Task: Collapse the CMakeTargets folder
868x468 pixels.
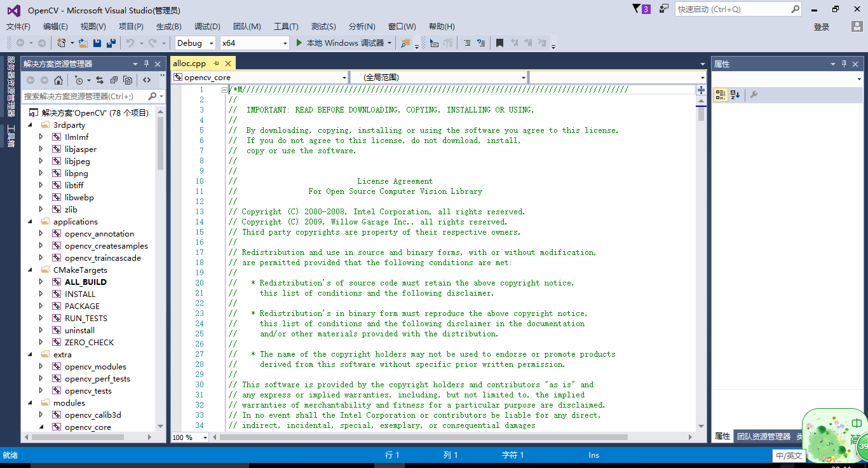Action: [x=30, y=270]
